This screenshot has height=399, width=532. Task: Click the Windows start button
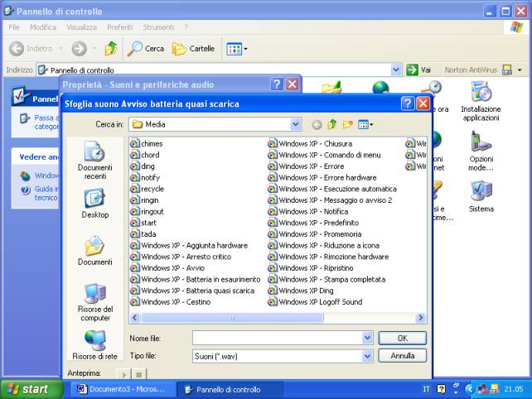[x=31, y=389]
